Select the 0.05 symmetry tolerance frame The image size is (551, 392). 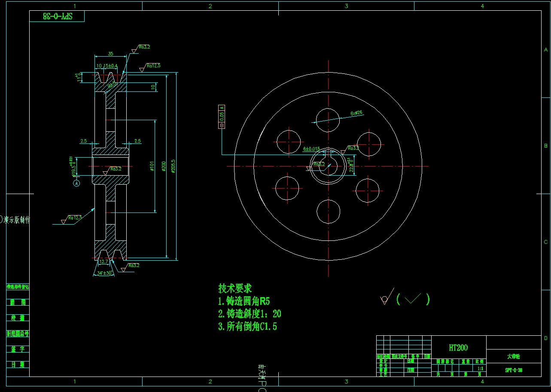coord(222,116)
